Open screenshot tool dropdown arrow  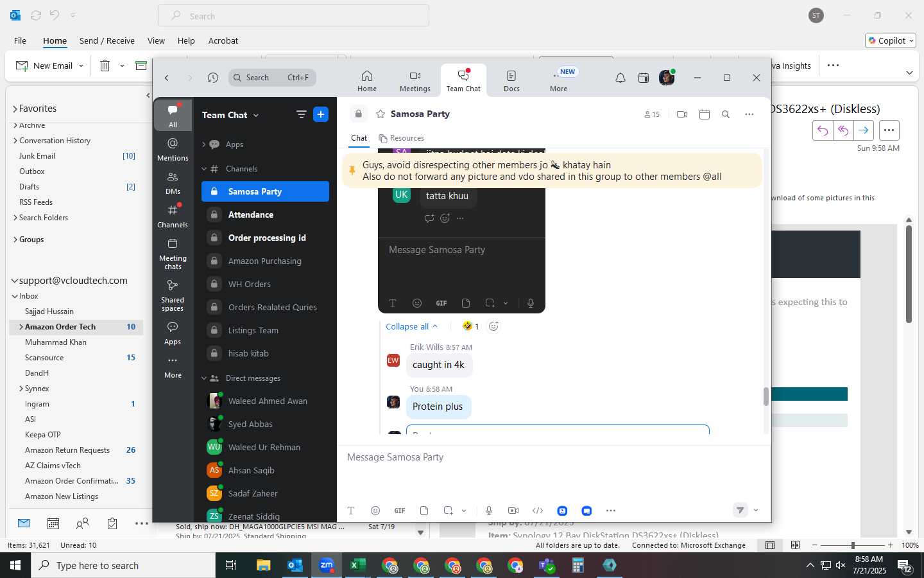463,511
